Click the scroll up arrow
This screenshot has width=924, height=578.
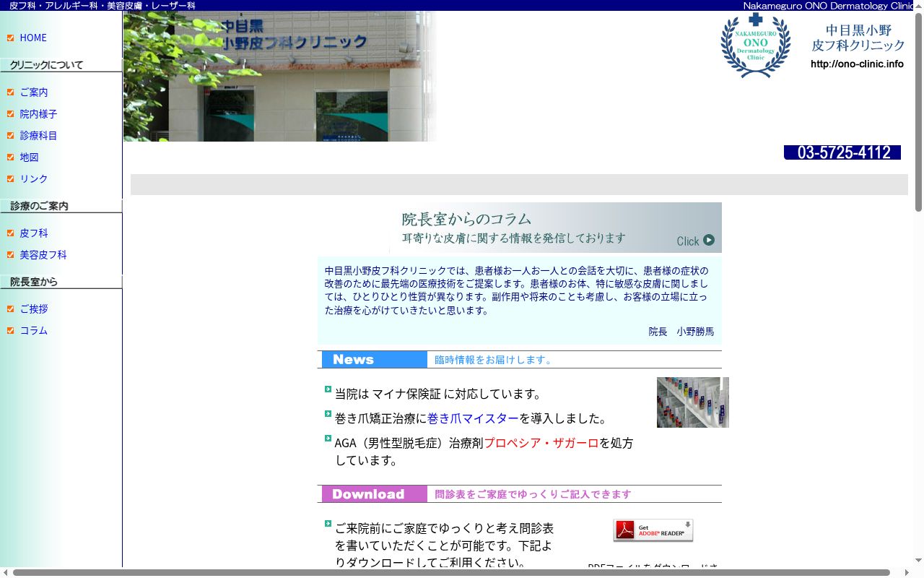pyautogui.click(x=919, y=5)
